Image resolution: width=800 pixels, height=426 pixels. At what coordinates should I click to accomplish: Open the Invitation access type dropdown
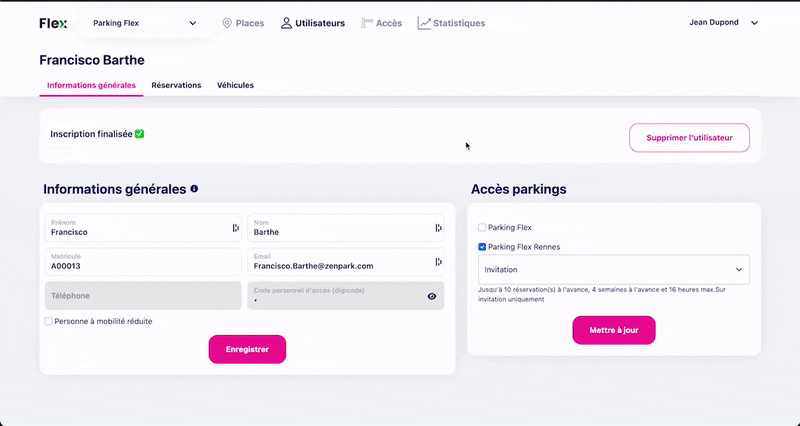point(614,269)
